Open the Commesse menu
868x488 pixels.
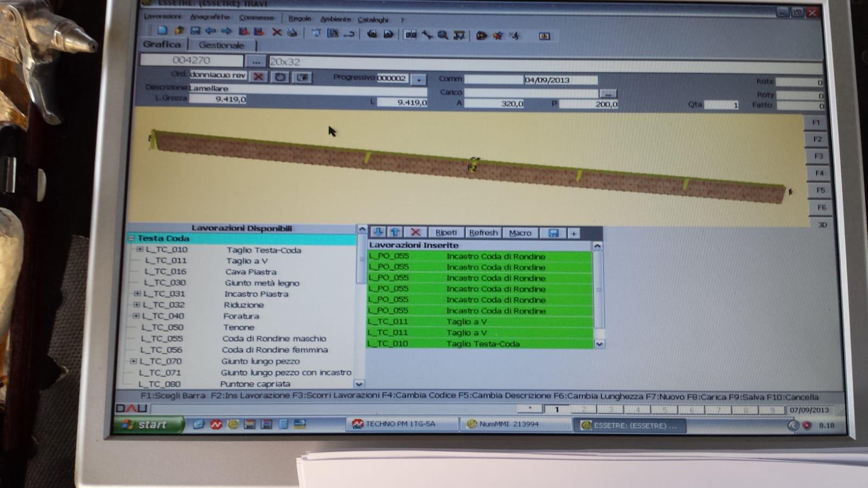point(257,17)
